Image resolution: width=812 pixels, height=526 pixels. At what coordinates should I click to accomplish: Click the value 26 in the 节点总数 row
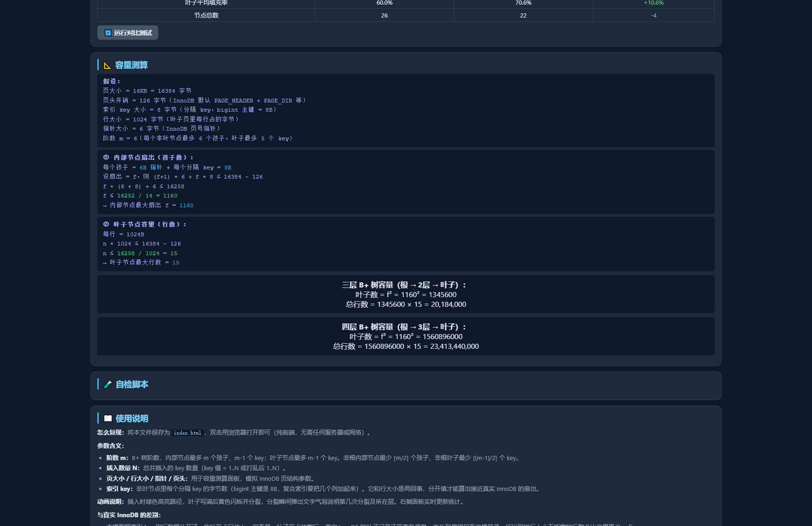(384, 15)
